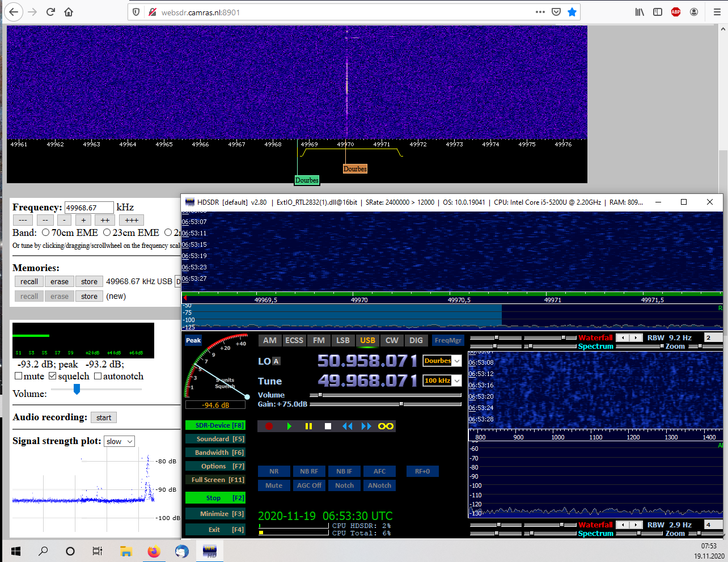Open SDR-Device [F8] settings
Image resolution: width=728 pixels, height=562 pixels.
pyautogui.click(x=215, y=425)
